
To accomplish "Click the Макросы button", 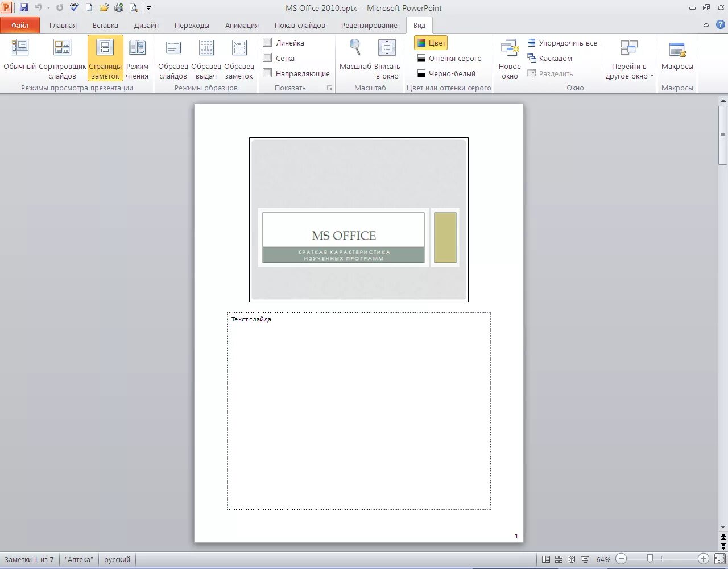I will pyautogui.click(x=677, y=57).
